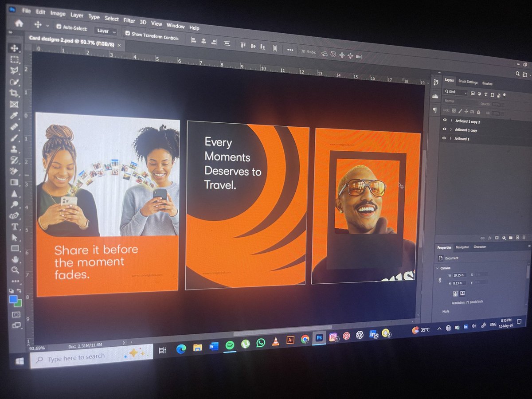
Task: Select the Horizontal Type tool
Action: point(15,227)
